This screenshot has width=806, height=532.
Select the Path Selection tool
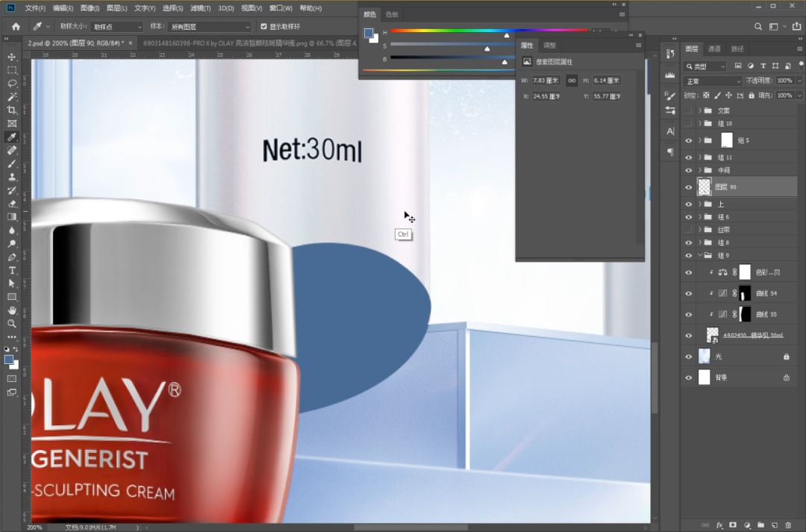[x=12, y=284]
